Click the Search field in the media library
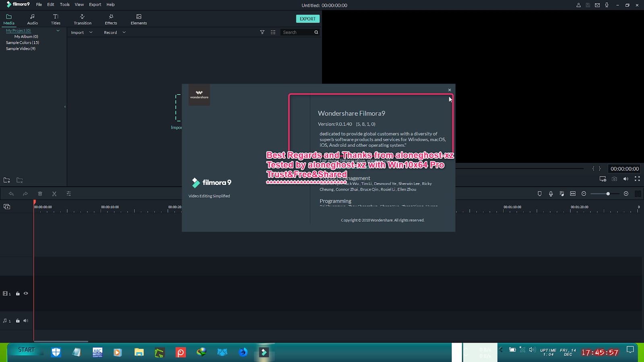644x362 pixels. pyautogui.click(x=297, y=32)
